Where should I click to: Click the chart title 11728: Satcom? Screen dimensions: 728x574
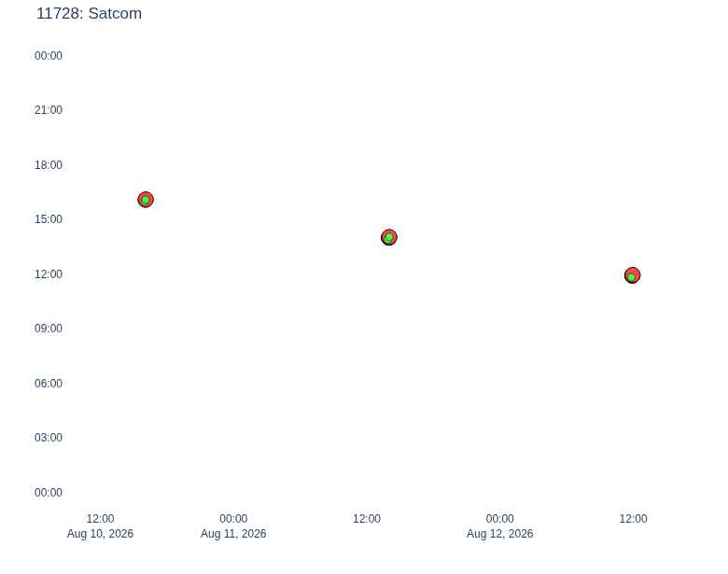pos(90,13)
